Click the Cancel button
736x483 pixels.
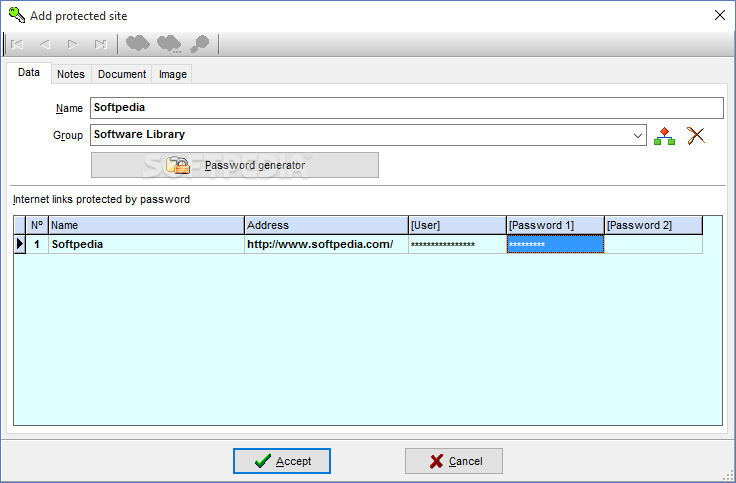click(x=454, y=461)
